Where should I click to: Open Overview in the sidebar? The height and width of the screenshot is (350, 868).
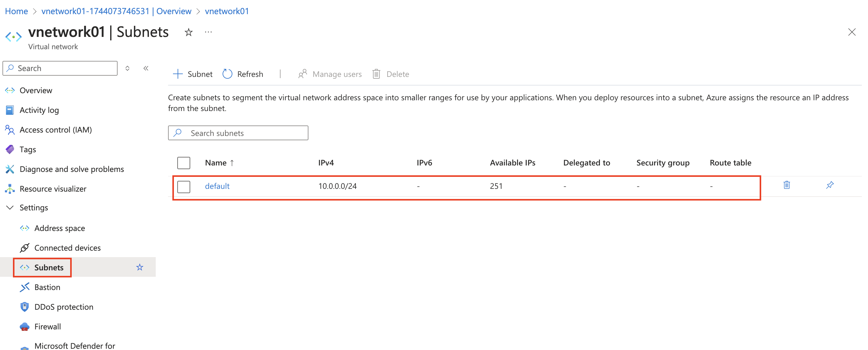pos(36,90)
